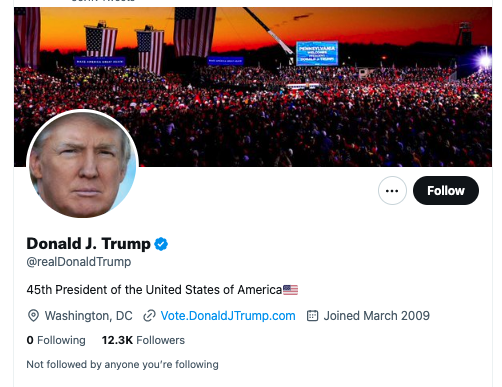Click the Donald J. Trump display name
502x387 pixels.
pos(89,244)
